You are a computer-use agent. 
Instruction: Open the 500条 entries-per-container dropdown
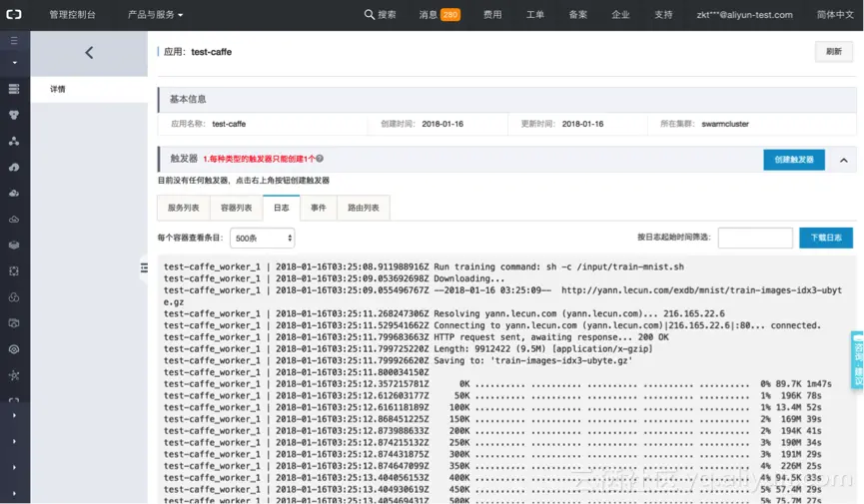coord(263,238)
